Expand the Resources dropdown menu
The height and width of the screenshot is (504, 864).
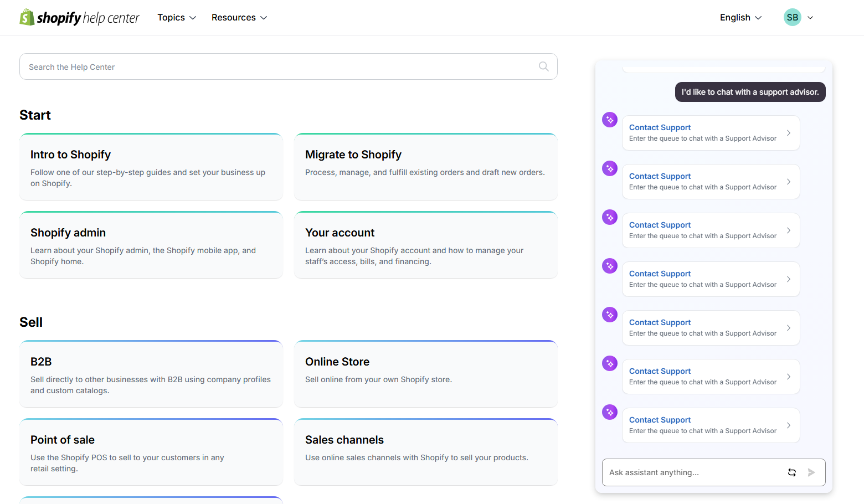(x=239, y=18)
